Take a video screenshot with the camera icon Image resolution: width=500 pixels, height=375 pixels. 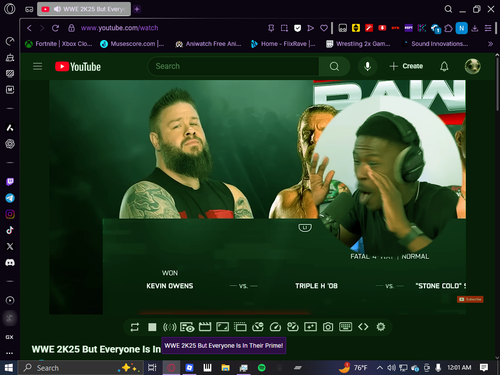tap(328, 327)
